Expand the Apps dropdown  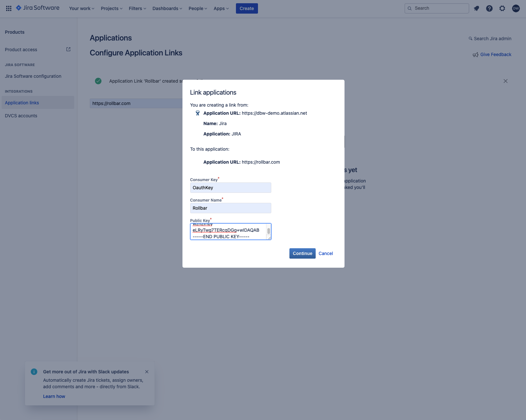[x=221, y=8]
